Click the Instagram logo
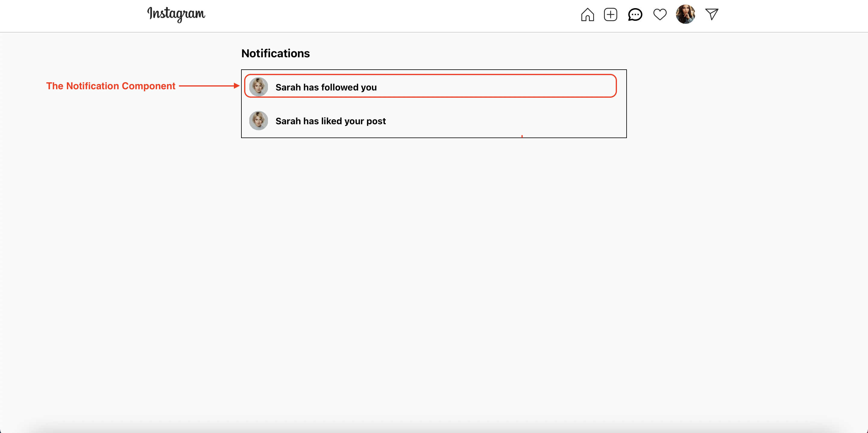This screenshot has width=868, height=433. point(176,14)
